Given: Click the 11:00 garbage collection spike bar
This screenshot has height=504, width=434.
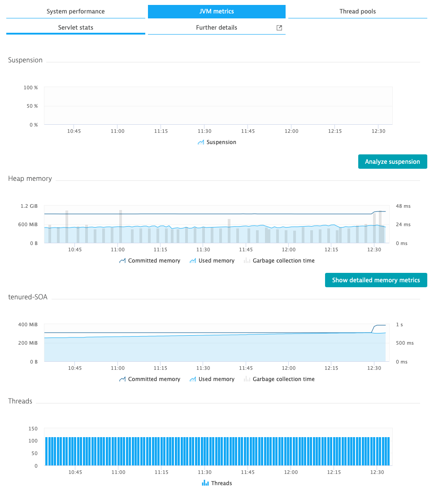Looking at the screenshot, I should click(x=121, y=226).
